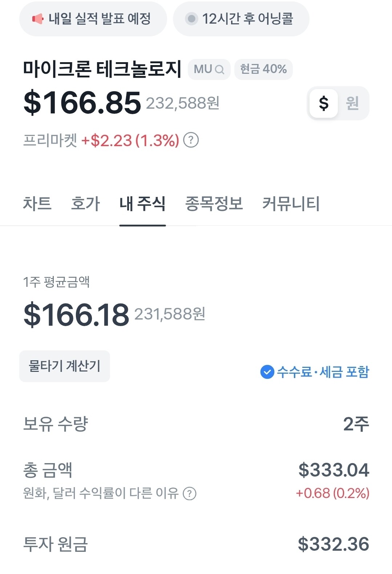Switch currency display to dollar ($)
The width and height of the screenshot is (392, 574).
coord(323,103)
